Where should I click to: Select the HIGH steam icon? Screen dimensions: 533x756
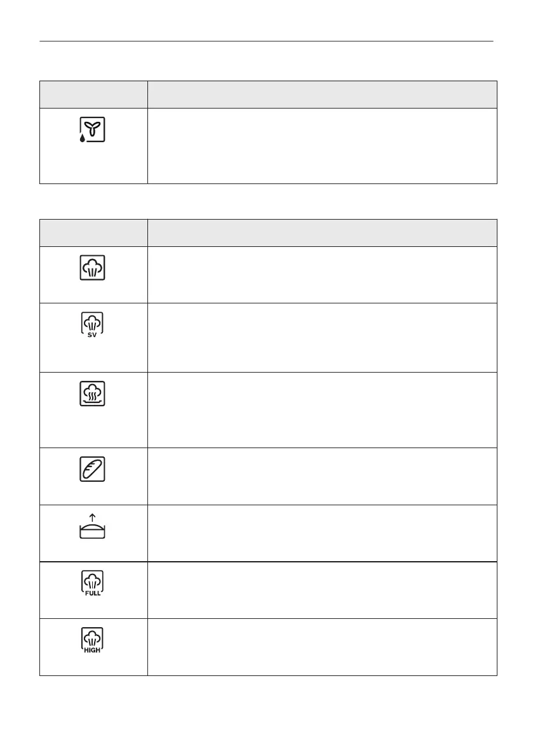pyautogui.click(x=93, y=640)
